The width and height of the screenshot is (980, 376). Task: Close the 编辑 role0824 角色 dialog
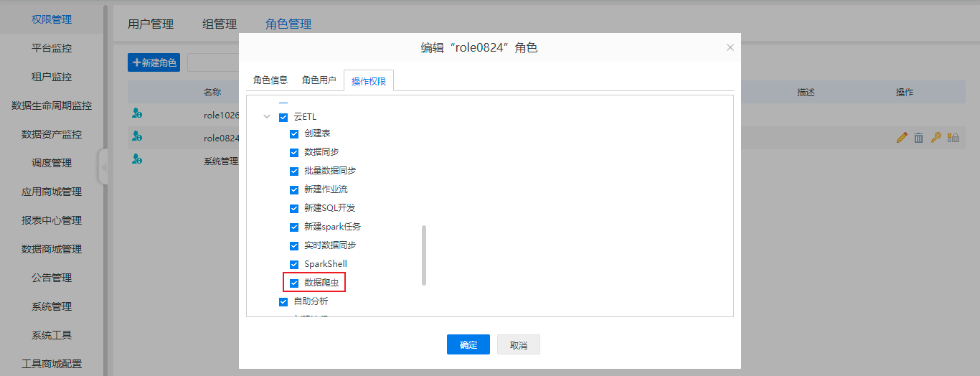[x=730, y=47]
